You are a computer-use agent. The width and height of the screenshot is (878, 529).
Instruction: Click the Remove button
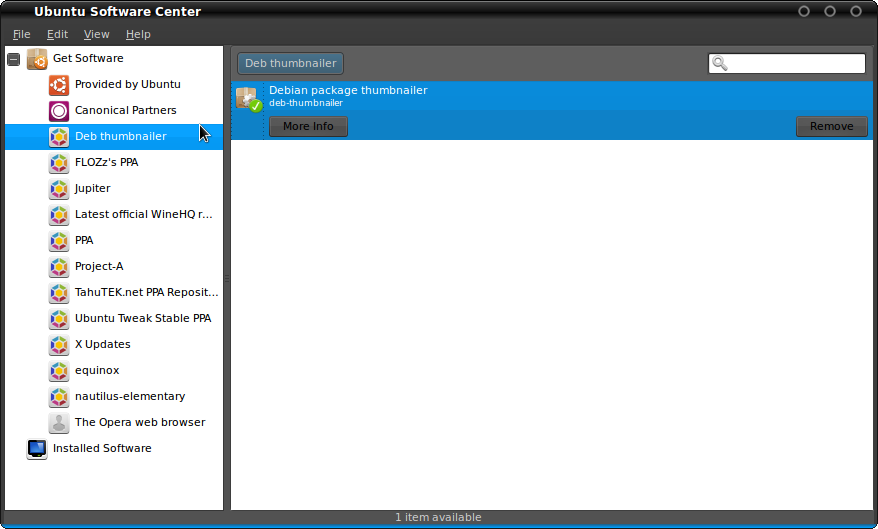tap(832, 127)
